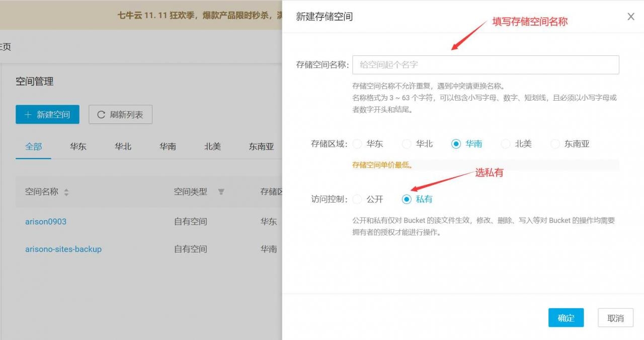Cancel the dialog via 取消 button
This screenshot has width=644, height=340.
click(615, 318)
